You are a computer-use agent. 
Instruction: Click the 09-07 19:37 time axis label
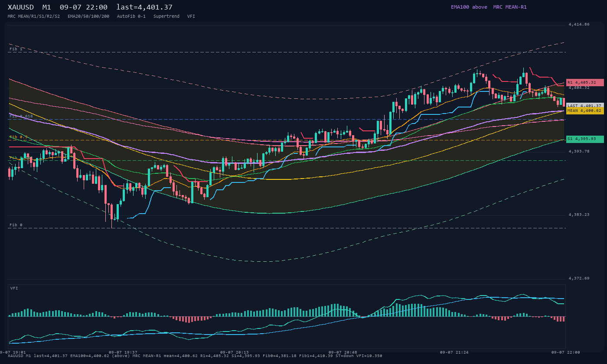tap(123, 352)
